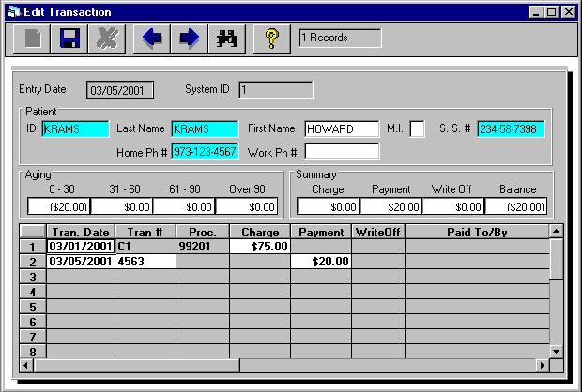
Task: Click the Payment column header
Action: click(x=321, y=232)
